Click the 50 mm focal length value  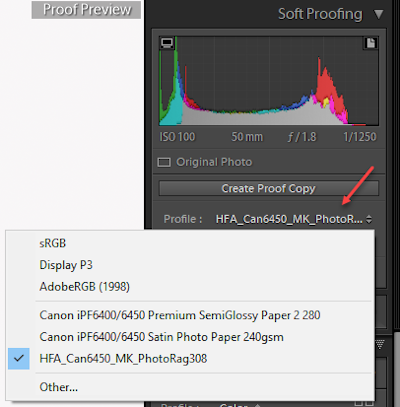coord(247,137)
